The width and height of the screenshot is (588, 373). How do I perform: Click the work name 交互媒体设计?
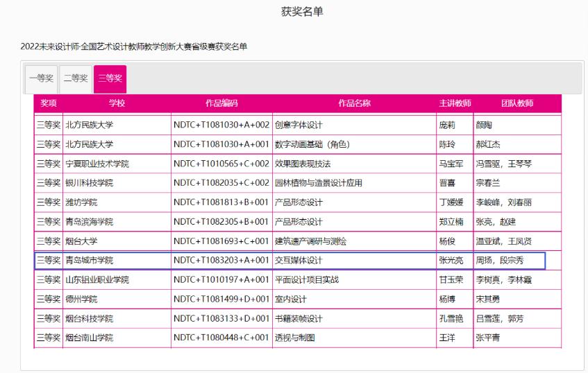point(299,260)
